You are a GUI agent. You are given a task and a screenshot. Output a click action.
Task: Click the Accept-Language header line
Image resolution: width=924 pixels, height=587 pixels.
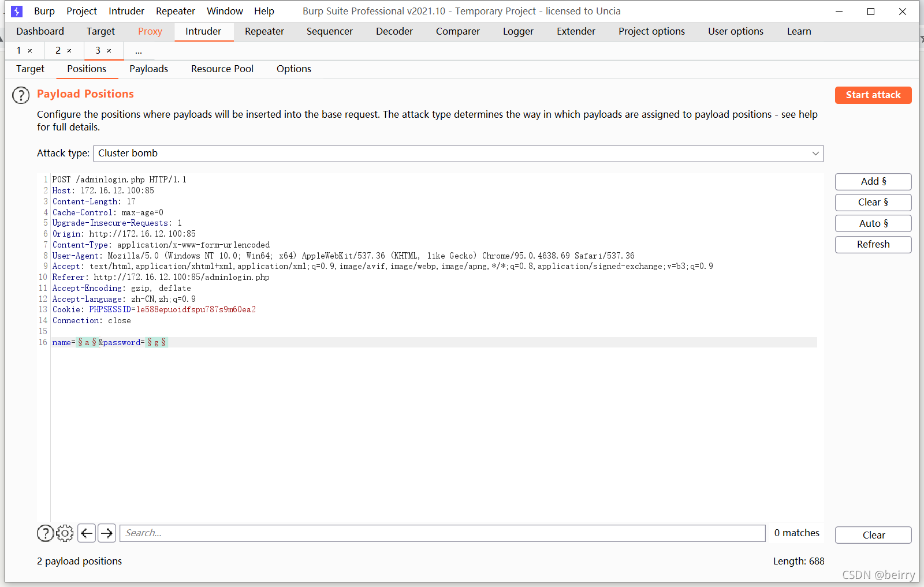(124, 299)
